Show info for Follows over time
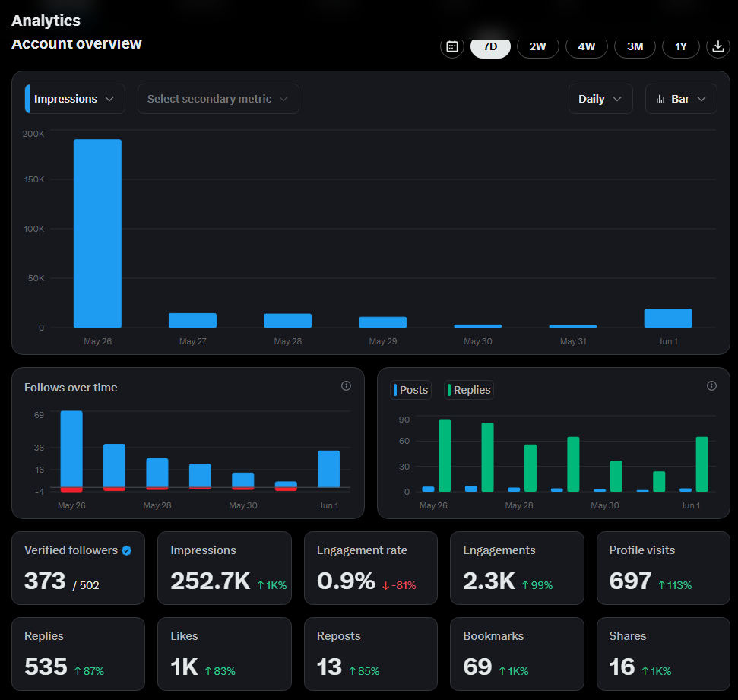The width and height of the screenshot is (738, 700). [x=346, y=386]
